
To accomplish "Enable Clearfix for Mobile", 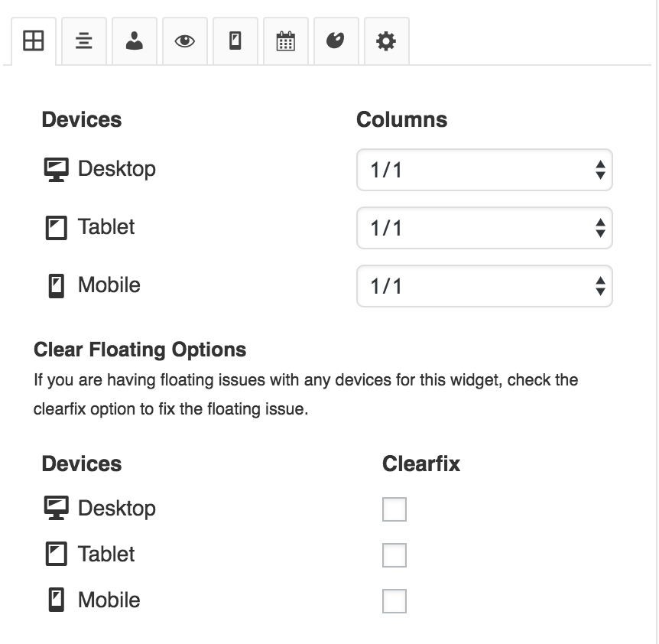I will 394,600.
